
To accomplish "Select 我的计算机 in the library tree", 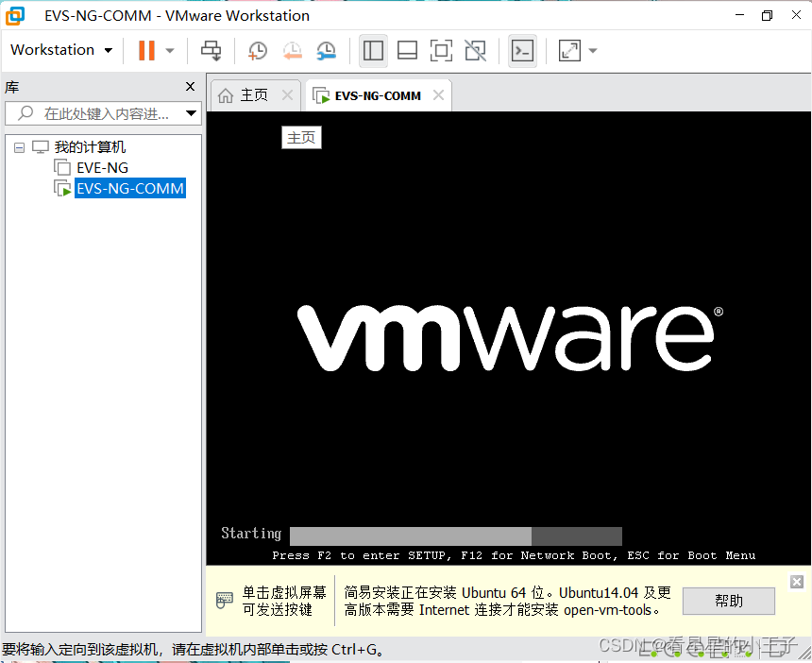I will tap(90, 147).
